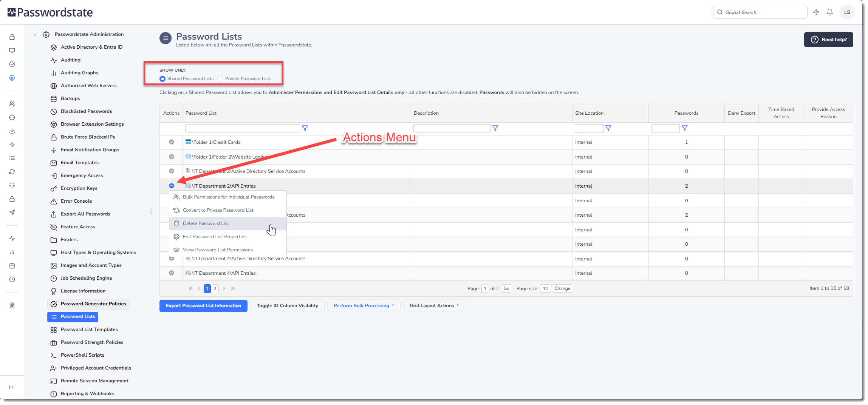Click the padlock icon at top of left rail
Viewport: 868px width, 405px height.
click(x=12, y=37)
